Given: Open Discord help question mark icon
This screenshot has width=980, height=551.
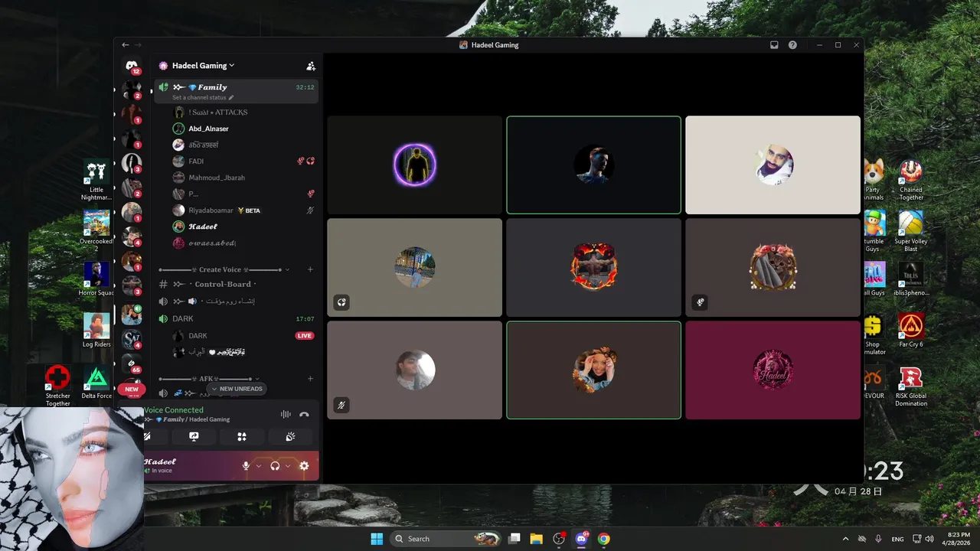Looking at the screenshot, I should [x=792, y=45].
